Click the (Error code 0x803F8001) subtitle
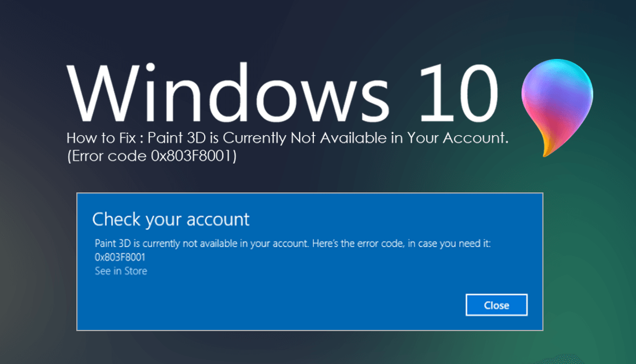This screenshot has height=364, width=636. click(x=151, y=155)
